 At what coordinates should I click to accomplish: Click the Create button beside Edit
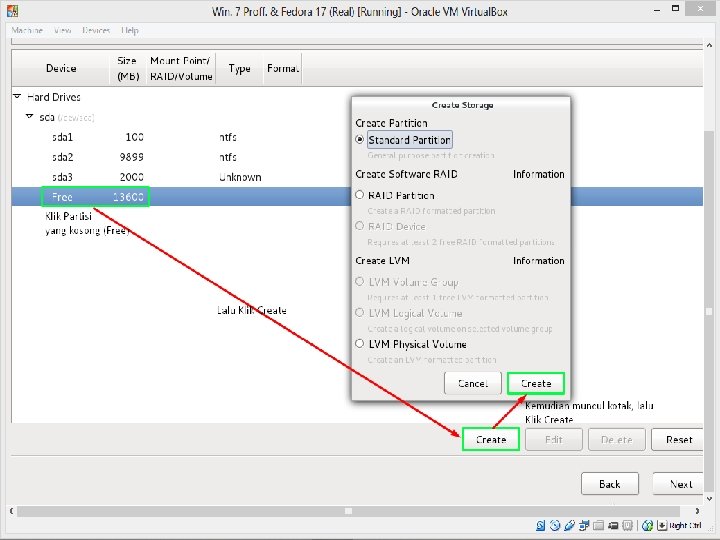(x=491, y=439)
